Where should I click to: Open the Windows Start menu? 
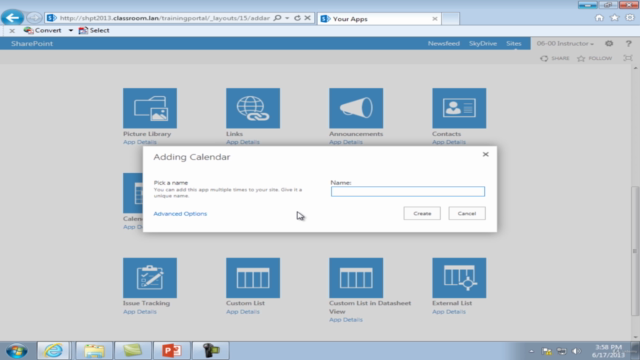(x=17, y=351)
